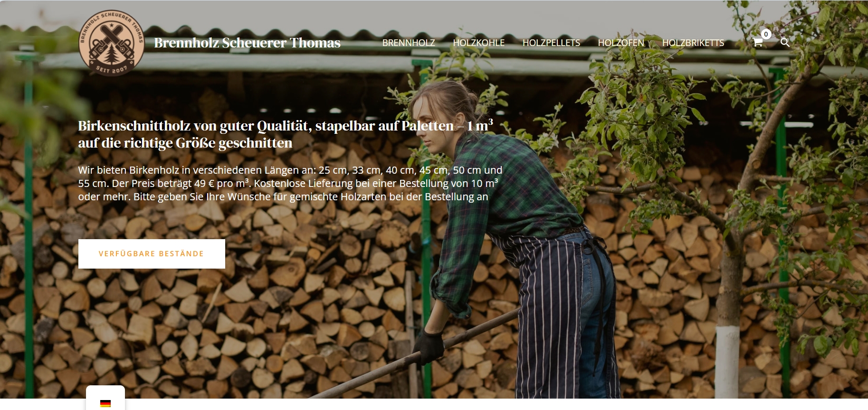Click the German flag language switcher
Image resolution: width=868 pixels, height=410 pixels.
pyautogui.click(x=105, y=404)
